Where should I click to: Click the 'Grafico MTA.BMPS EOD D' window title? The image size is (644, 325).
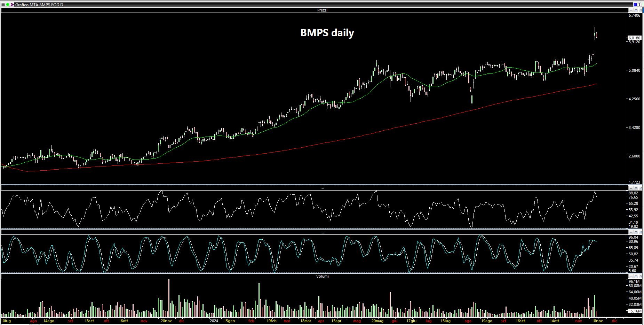39,5
